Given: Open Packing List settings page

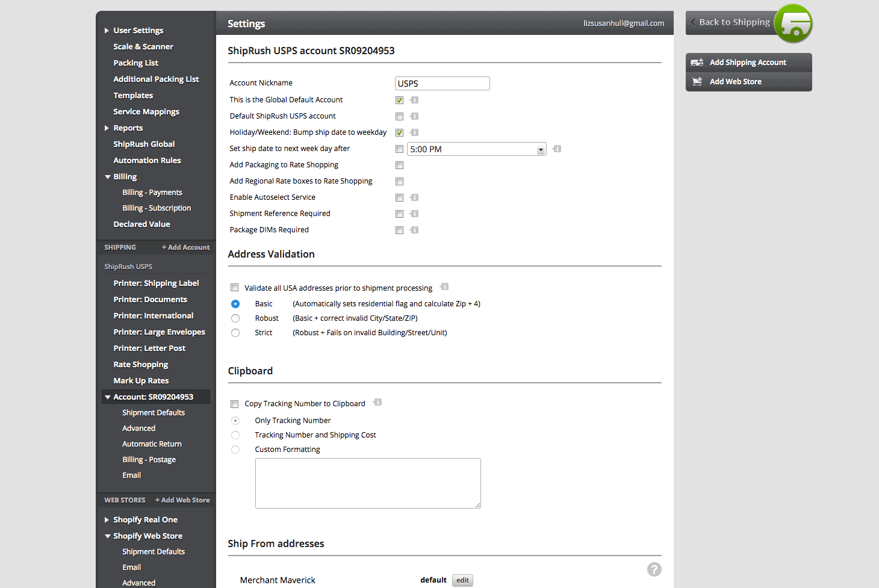Looking at the screenshot, I should point(136,63).
